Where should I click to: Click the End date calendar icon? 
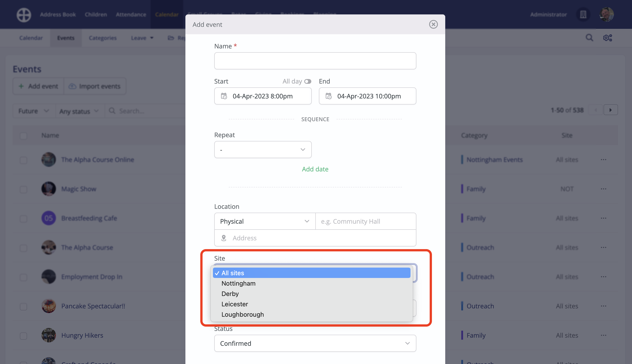point(328,96)
